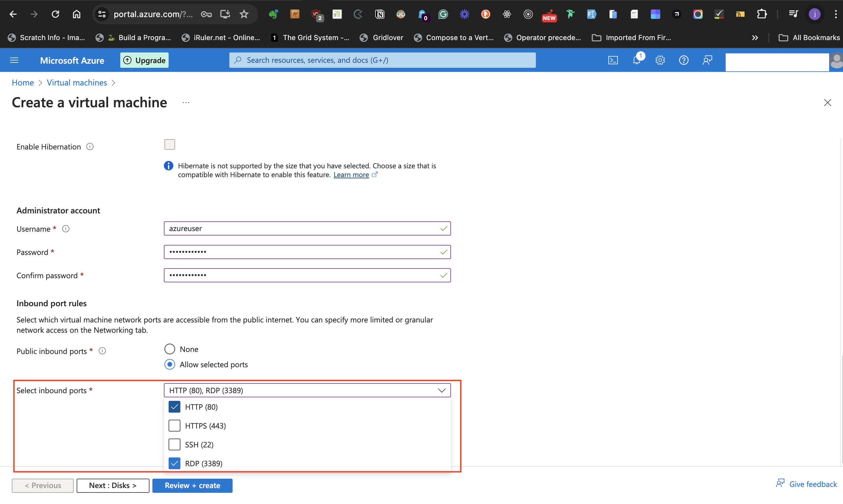Click the search resources, services, and docs field
The height and width of the screenshot is (504, 843).
pyautogui.click(x=382, y=60)
